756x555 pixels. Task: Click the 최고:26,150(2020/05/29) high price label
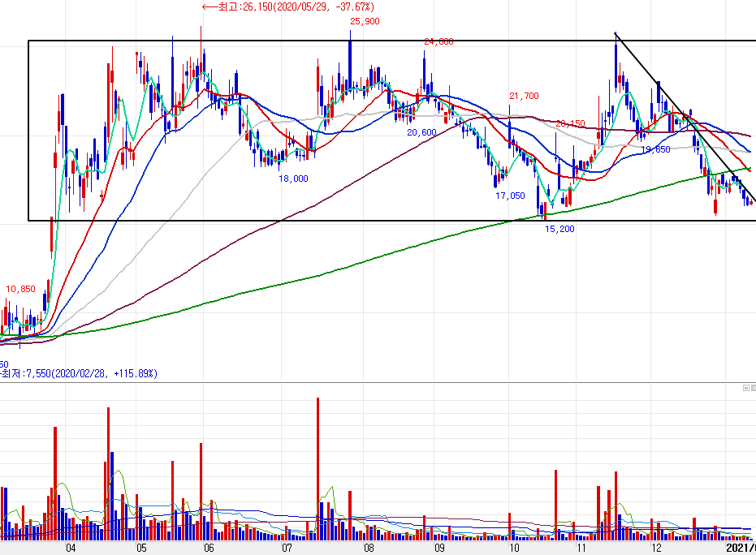click(287, 6)
